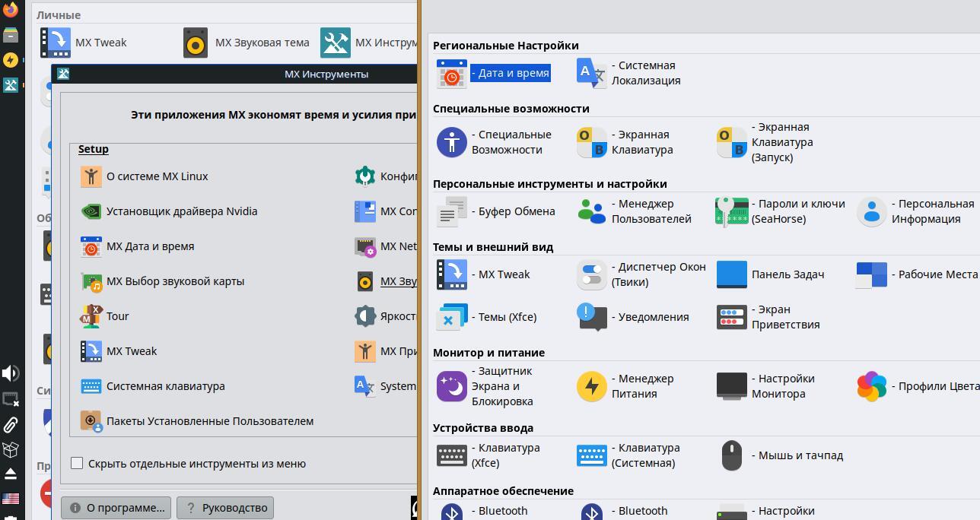980x520 pixels.
Task: Click the paperclip clipboard icon in panel
Action: 11,424
